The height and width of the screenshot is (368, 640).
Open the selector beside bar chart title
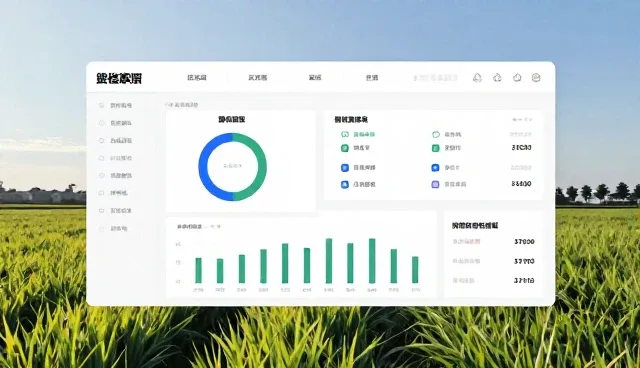(x=213, y=226)
